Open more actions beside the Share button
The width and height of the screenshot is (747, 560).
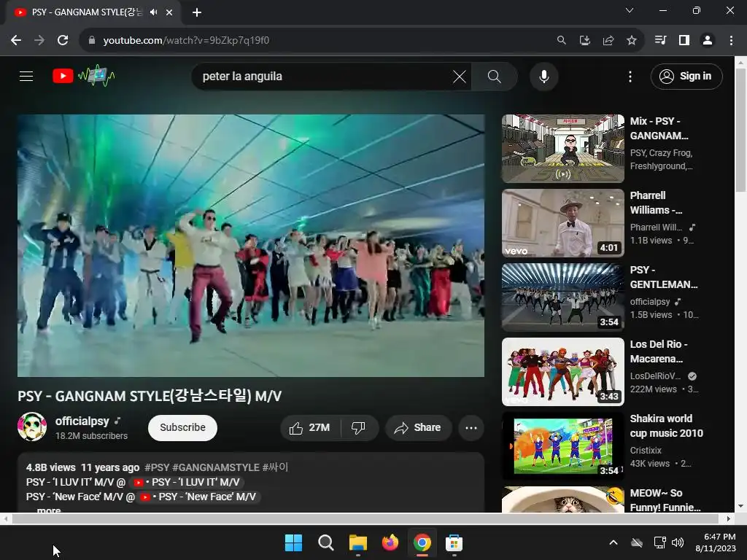pyautogui.click(x=471, y=427)
